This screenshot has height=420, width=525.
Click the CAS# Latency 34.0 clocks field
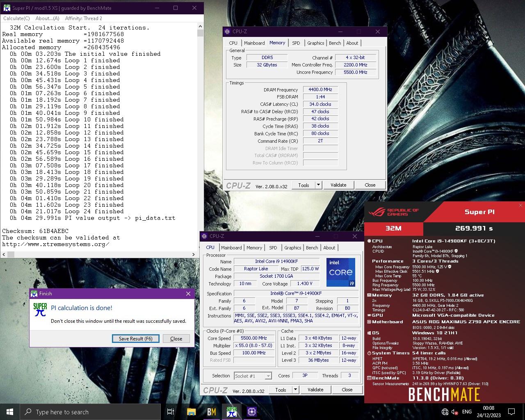tap(320, 104)
